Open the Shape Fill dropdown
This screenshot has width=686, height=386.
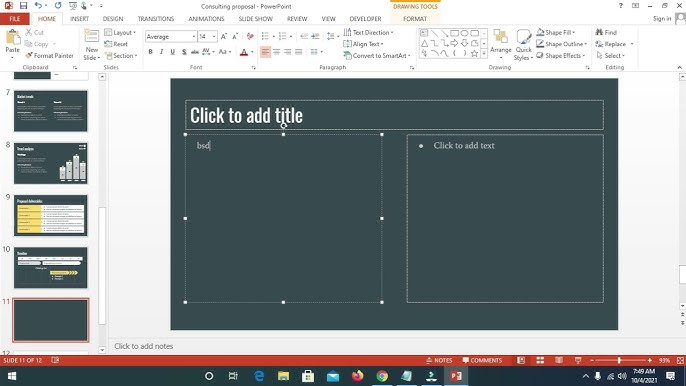coord(556,32)
